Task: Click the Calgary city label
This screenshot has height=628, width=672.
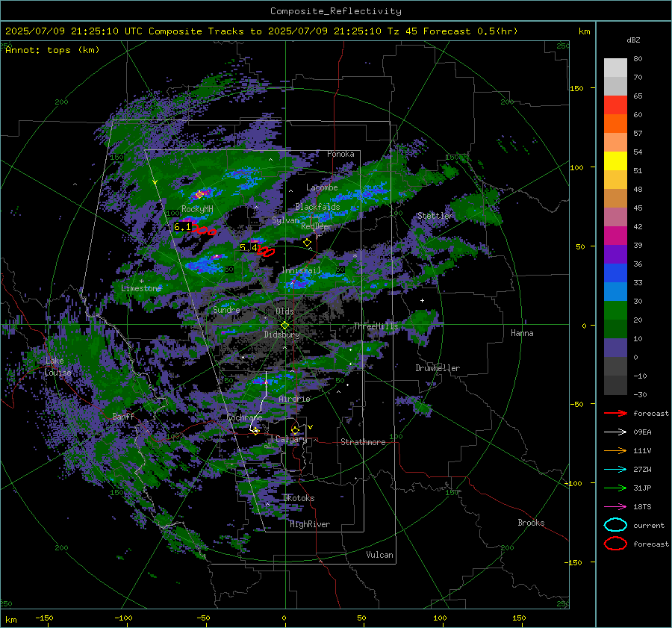Action: pos(291,439)
